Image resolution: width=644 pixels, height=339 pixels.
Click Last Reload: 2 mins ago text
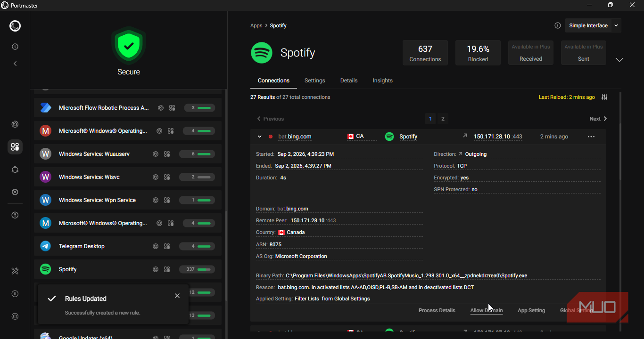[567, 97]
